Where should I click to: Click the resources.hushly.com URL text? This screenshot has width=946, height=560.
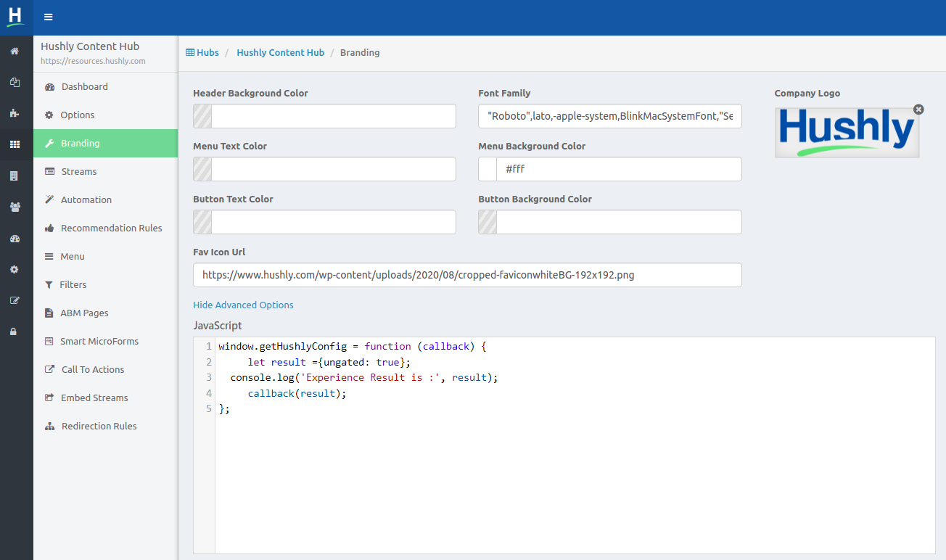93,61
